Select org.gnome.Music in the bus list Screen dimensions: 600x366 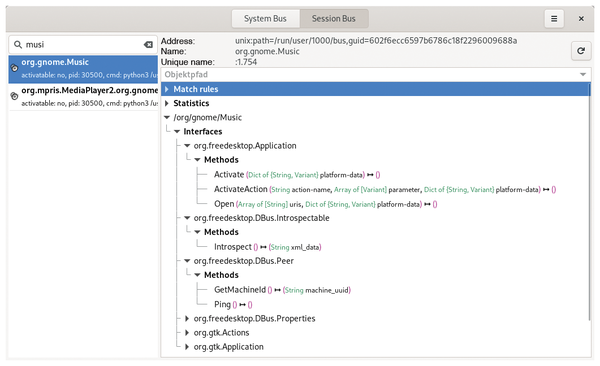pyautogui.click(x=83, y=69)
